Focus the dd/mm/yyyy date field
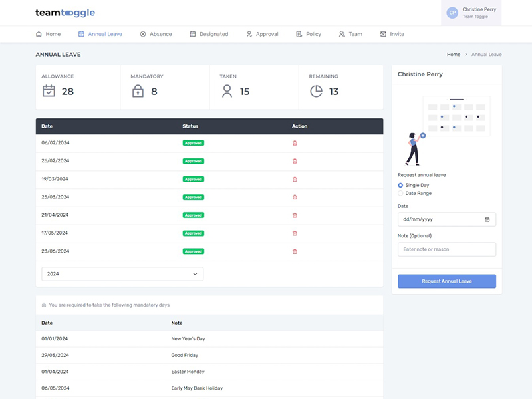 point(447,219)
